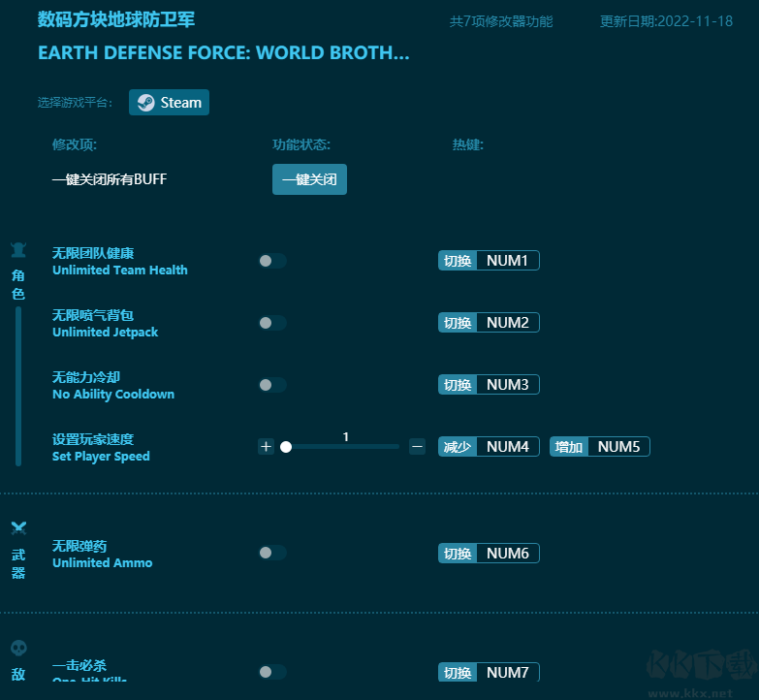Turn on Unlimited Jetpack switch

click(x=272, y=323)
